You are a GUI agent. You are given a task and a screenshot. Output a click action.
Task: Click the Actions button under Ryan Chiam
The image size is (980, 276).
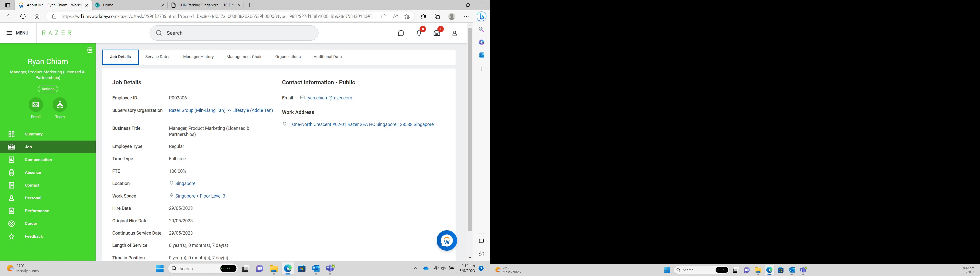click(x=48, y=89)
